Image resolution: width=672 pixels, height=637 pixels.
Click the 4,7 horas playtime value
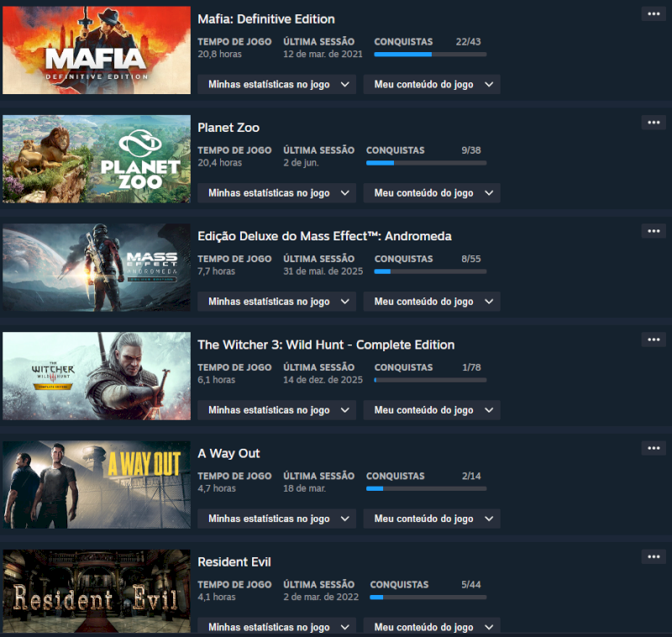coord(217,488)
